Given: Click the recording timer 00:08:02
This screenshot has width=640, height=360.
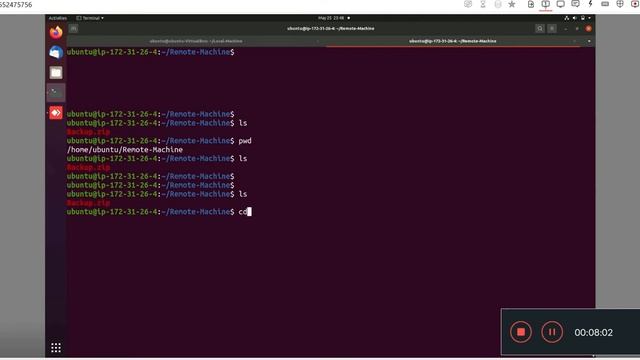Looking at the screenshot, I should coord(593,333).
